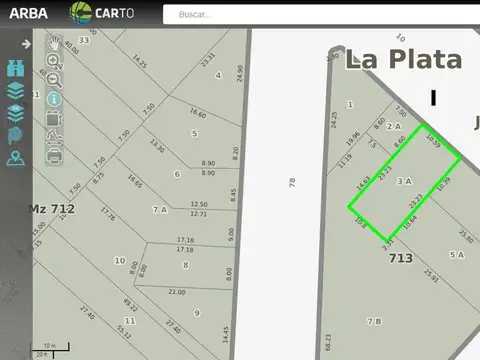Click the 12.71 dimension label
Image resolution: width=480 pixels, height=360 pixels.
point(199,214)
